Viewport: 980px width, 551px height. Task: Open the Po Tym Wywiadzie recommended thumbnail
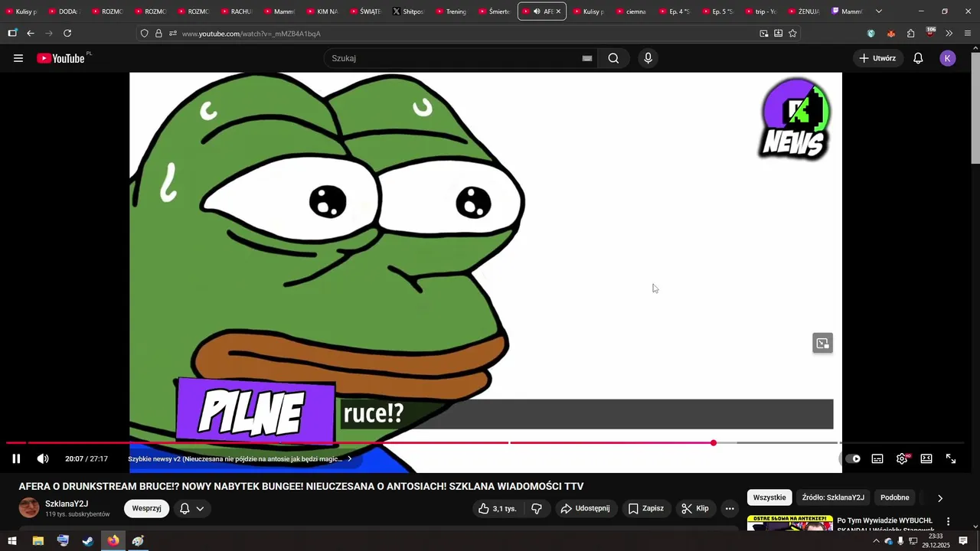coord(789,523)
